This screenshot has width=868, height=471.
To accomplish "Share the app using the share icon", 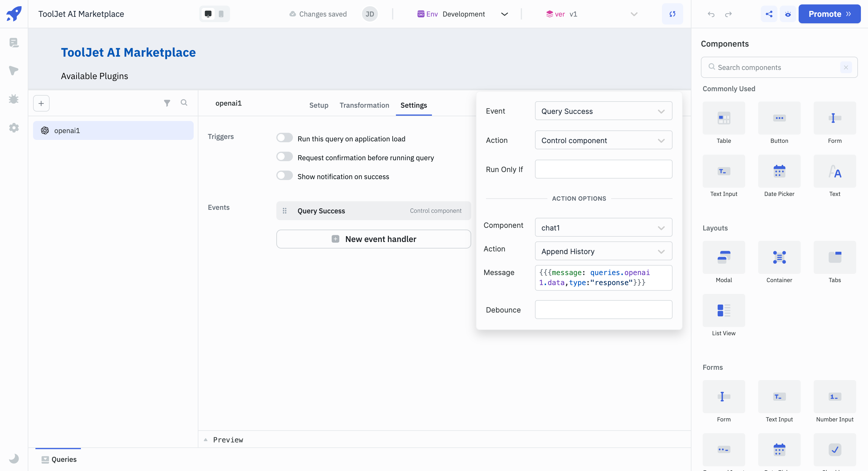I will click(769, 14).
